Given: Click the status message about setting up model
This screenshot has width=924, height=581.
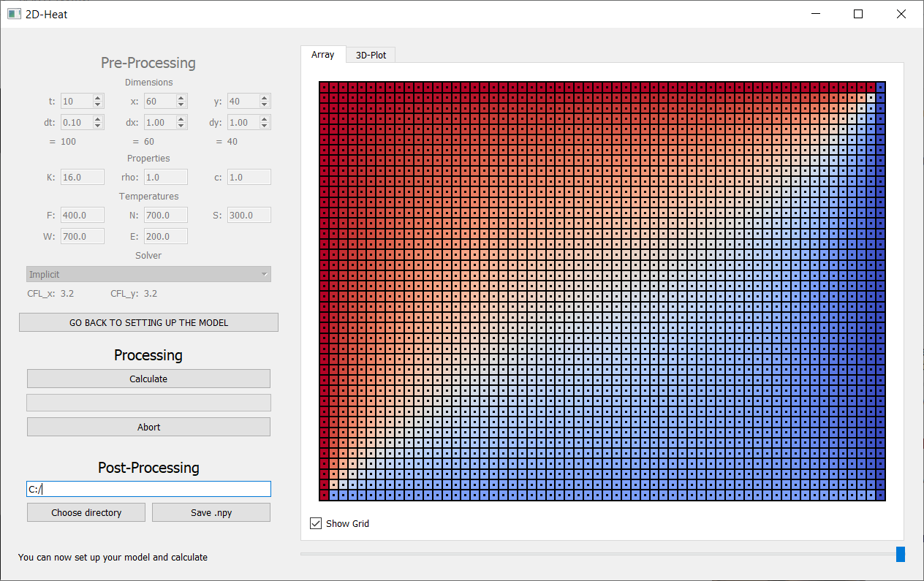Looking at the screenshot, I should [113, 557].
